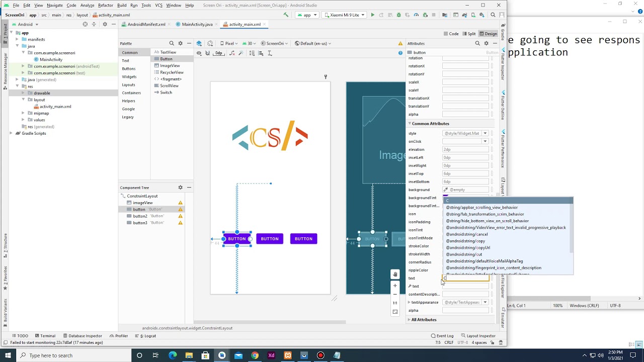Open the Terminal tool window
This screenshot has width=644, height=362.
[44, 336]
